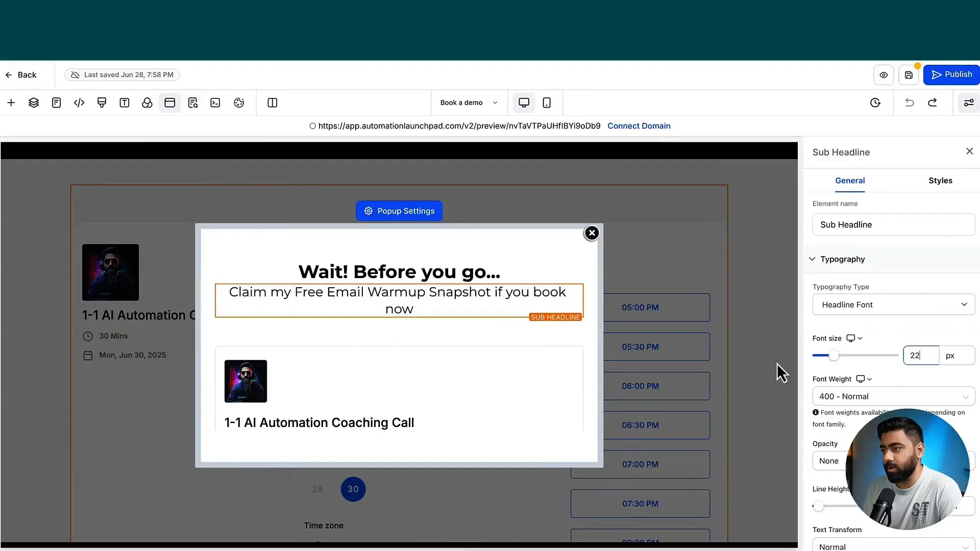Close the popup with X icon
Image resolution: width=980 pixels, height=551 pixels.
click(592, 233)
